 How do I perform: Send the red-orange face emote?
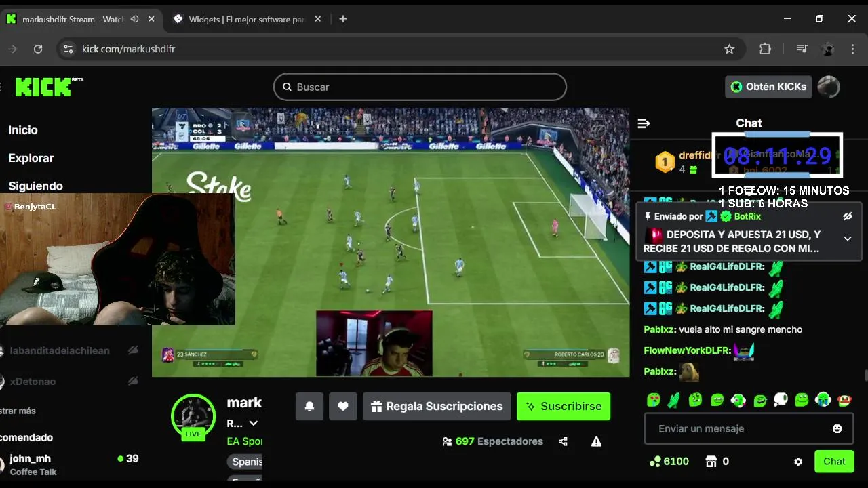click(x=844, y=400)
